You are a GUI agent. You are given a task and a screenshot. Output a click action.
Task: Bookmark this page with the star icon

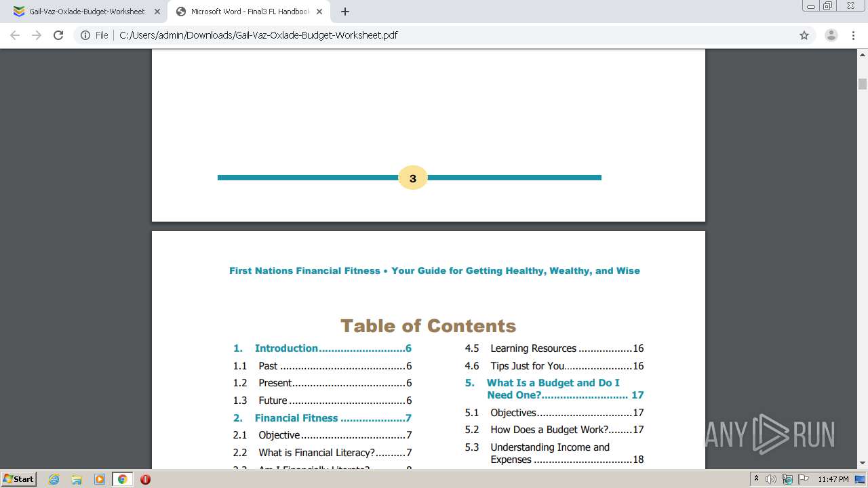tap(804, 35)
